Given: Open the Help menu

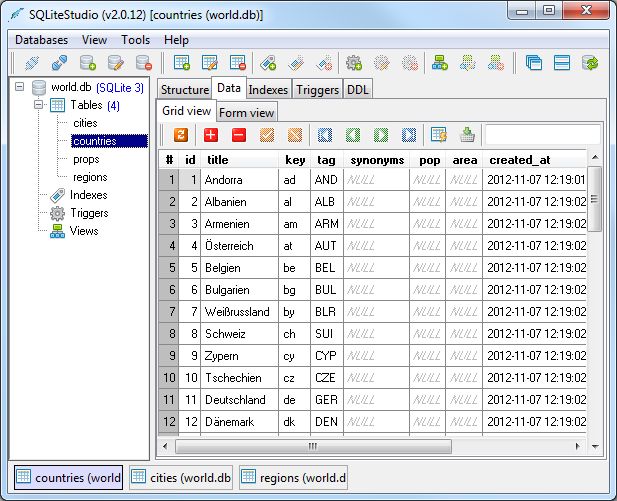Looking at the screenshot, I should tap(176, 40).
